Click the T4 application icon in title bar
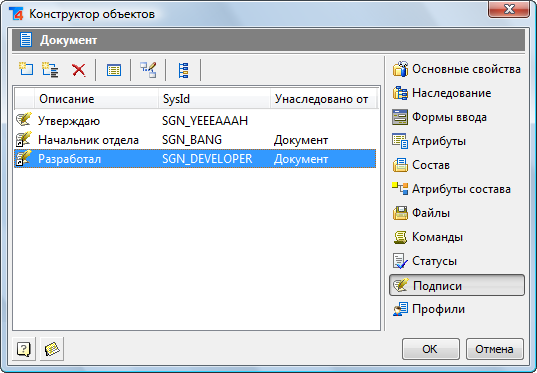537x373 pixels. (x=16, y=14)
